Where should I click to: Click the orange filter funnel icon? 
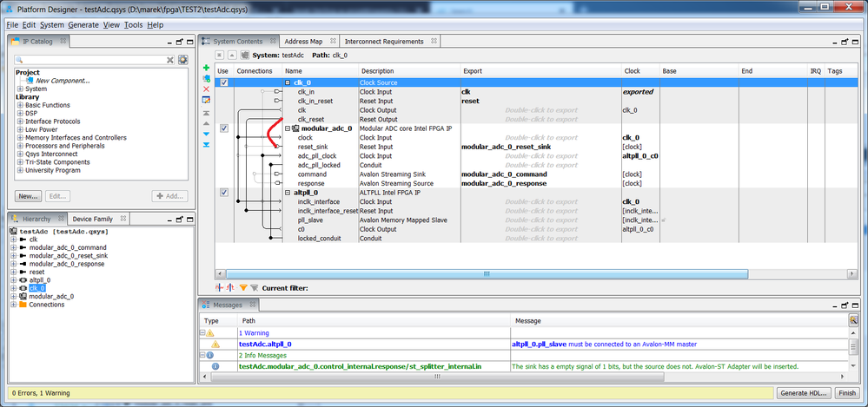pyautogui.click(x=243, y=287)
